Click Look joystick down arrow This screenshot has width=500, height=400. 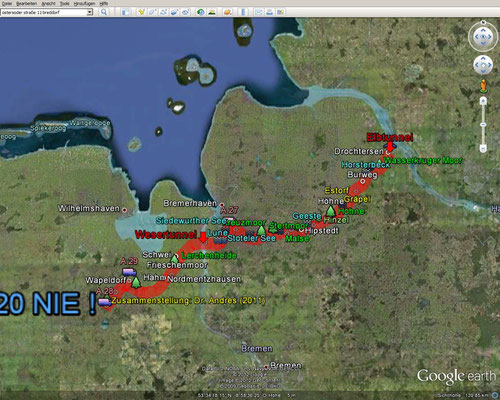[483, 43]
